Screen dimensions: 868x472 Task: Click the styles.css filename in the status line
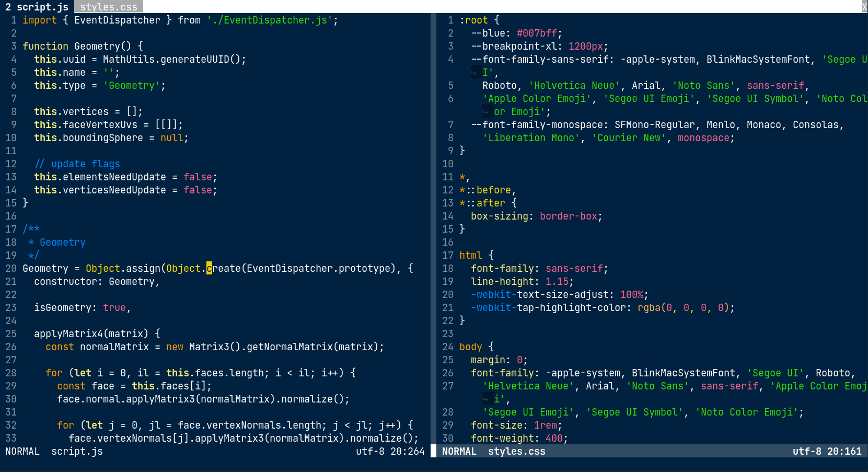coord(517,451)
